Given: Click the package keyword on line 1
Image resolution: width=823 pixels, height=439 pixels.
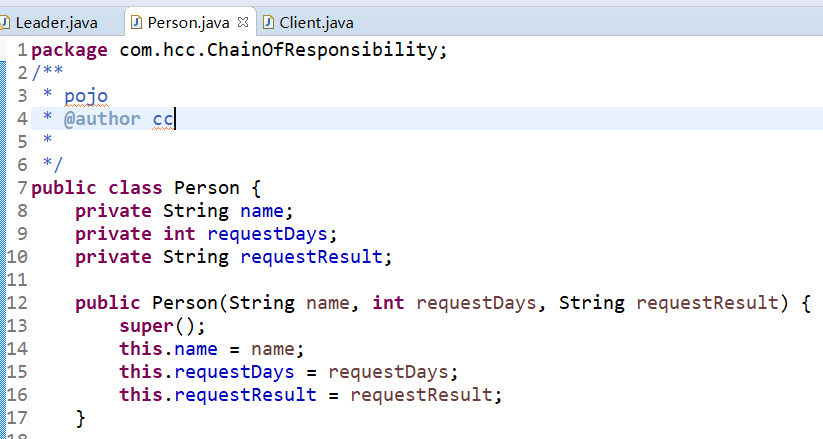Looking at the screenshot, I should [69, 50].
